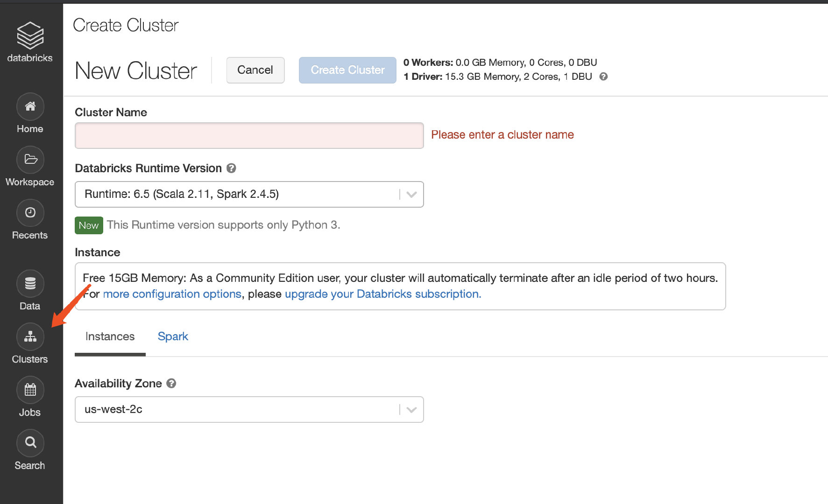This screenshot has height=504, width=828.
Task: Click the '0 Workers' summary line
Action: [x=500, y=63]
